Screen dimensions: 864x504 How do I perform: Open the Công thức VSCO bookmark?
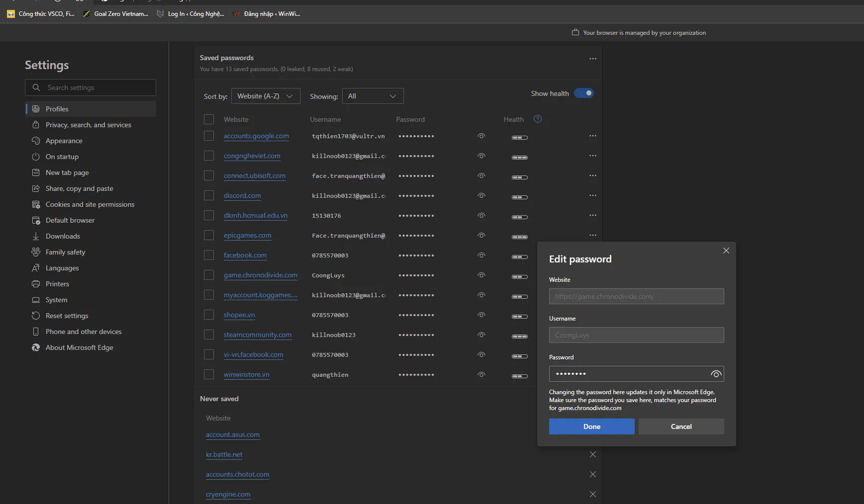click(x=41, y=14)
